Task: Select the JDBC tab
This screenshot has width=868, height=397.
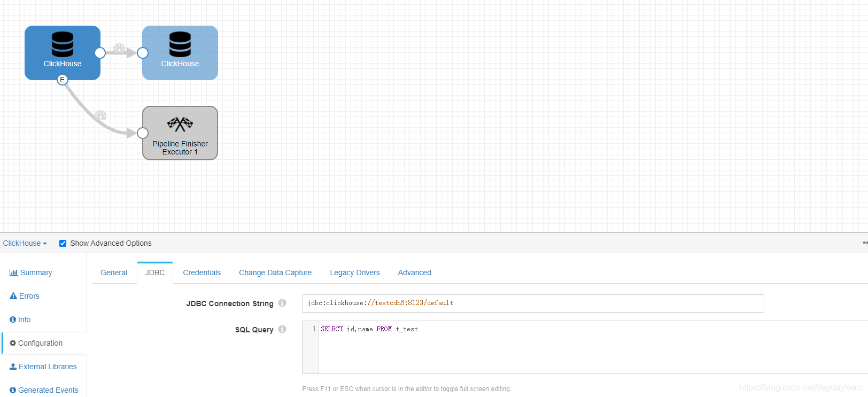Action: 155,273
